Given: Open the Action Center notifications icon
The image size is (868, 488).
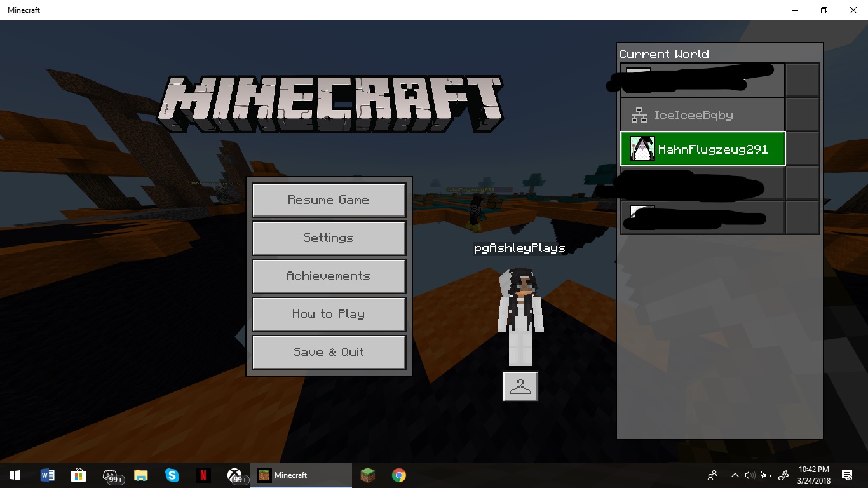Looking at the screenshot, I should pos(847,475).
